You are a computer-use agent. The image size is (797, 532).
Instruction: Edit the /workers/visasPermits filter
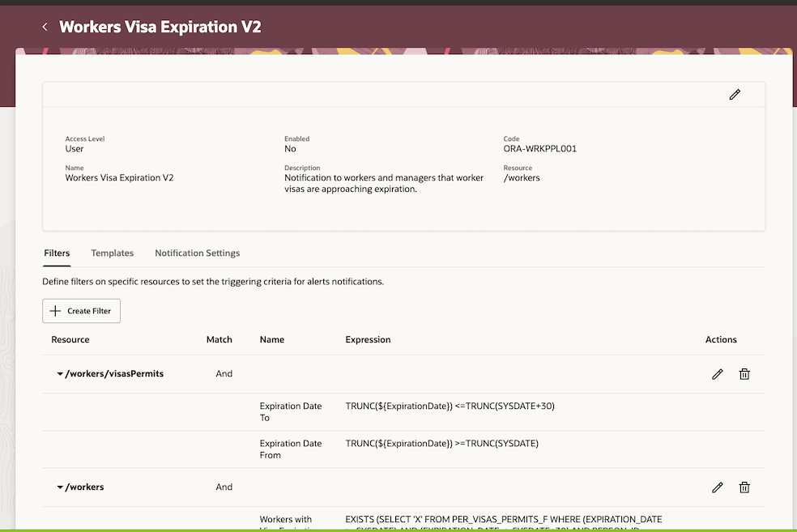pyautogui.click(x=717, y=374)
